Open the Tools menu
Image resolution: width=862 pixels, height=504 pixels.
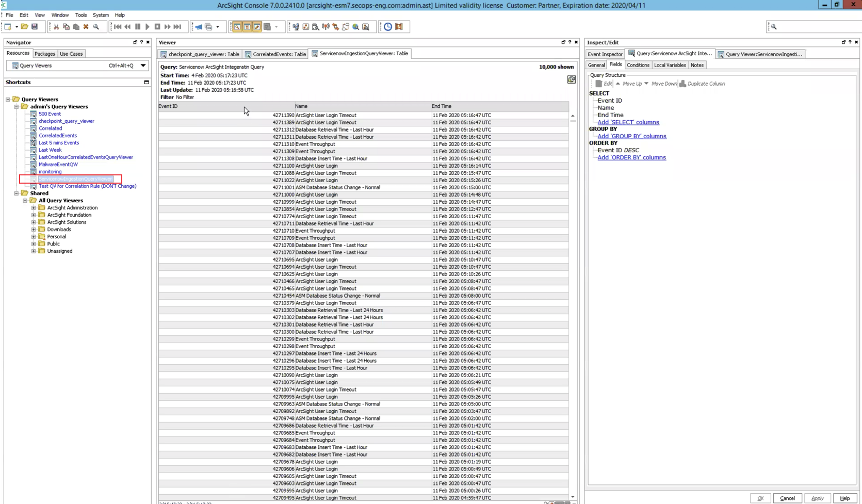(81, 15)
